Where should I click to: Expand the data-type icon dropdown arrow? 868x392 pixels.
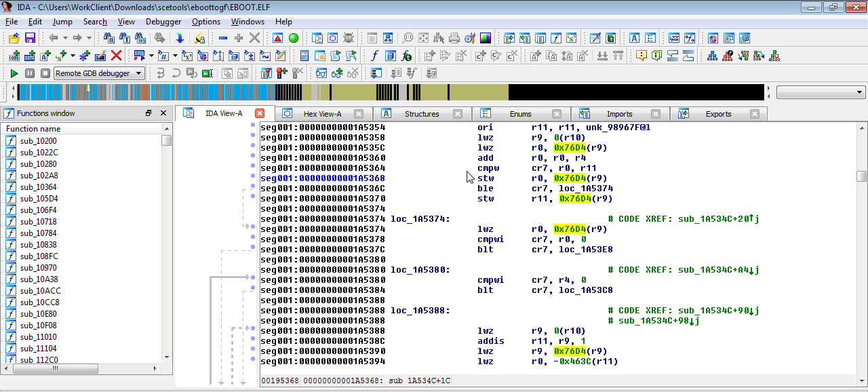click(x=151, y=56)
